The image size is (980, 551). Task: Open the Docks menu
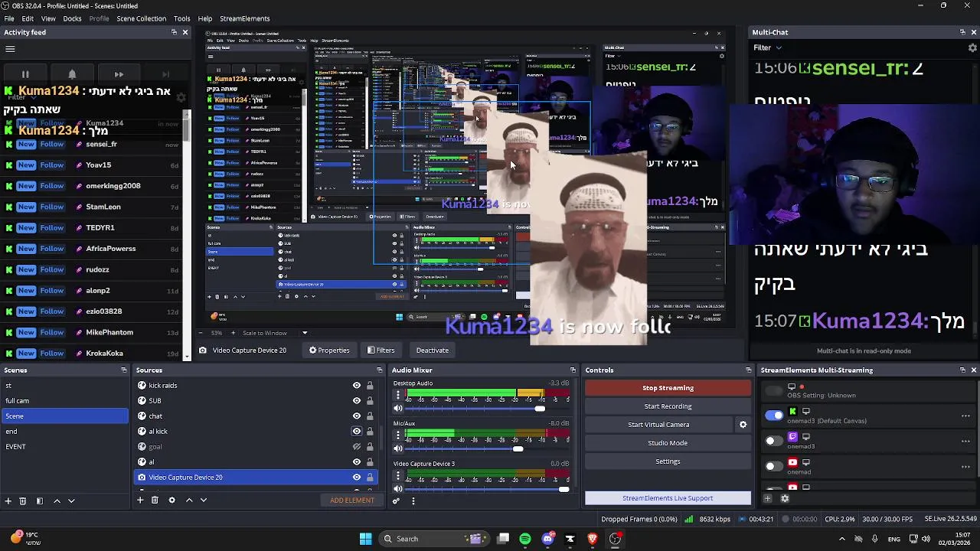(x=72, y=18)
